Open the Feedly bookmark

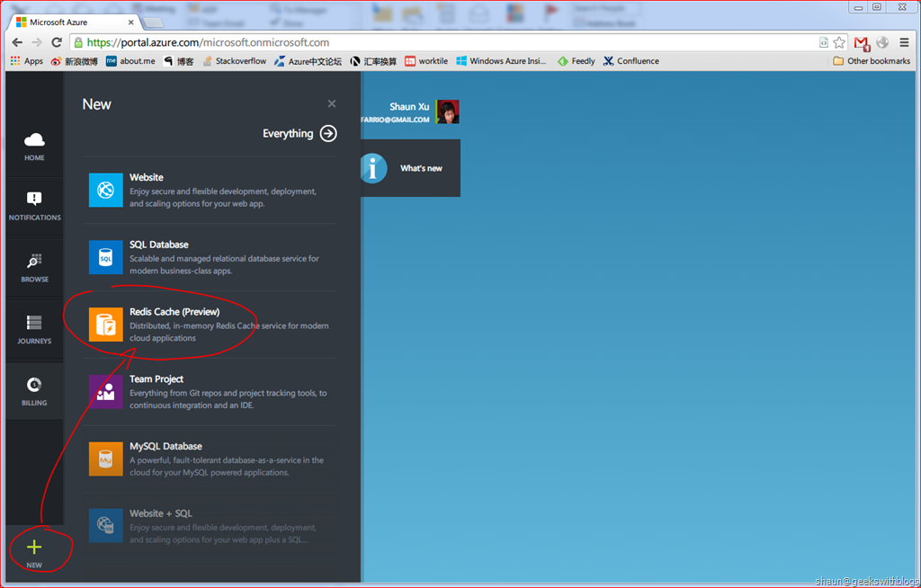pyautogui.click(x=576, y=61)
